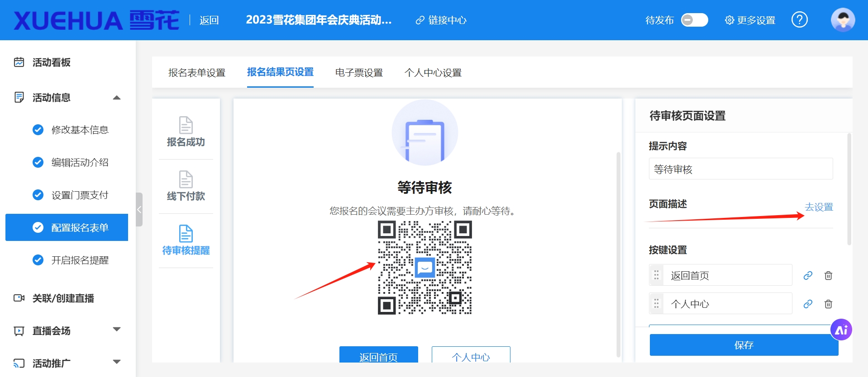Viewport: 868px width, 377px height.
Task: Click the QR code in preview
Action: [x=425, y=268]
